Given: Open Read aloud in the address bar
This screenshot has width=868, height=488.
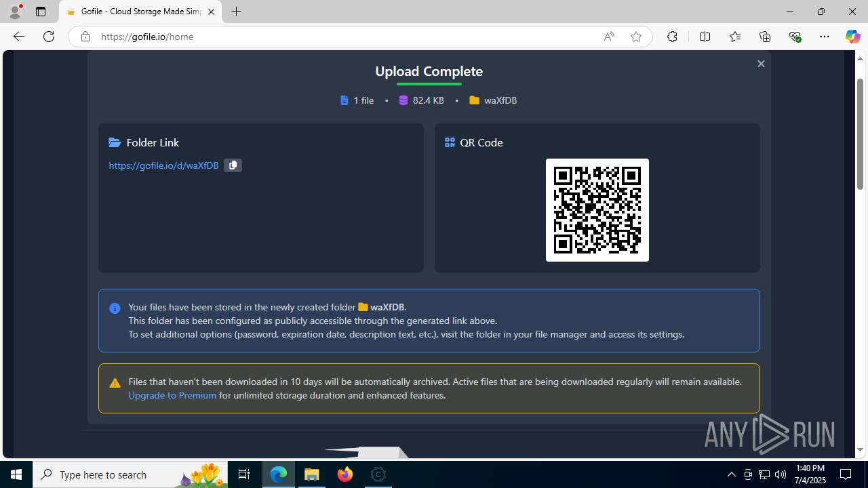Looking at the screenshot, I should (609, 37).
